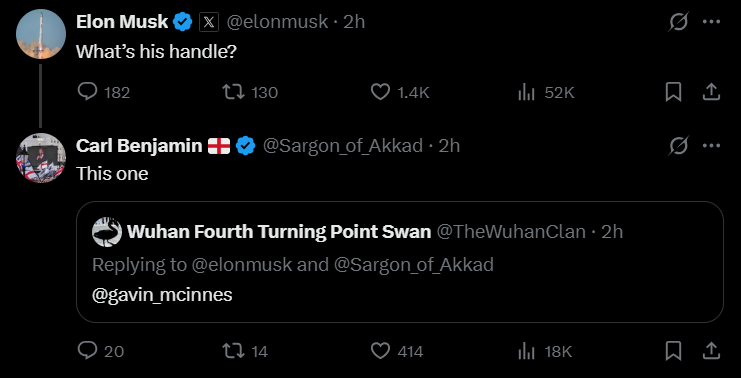The height and width of the screenshot is (378, 741).
Task: Open the @Sargon_of_Akkad profile handle
Action: pyautogui.click(x=343, y=146)
